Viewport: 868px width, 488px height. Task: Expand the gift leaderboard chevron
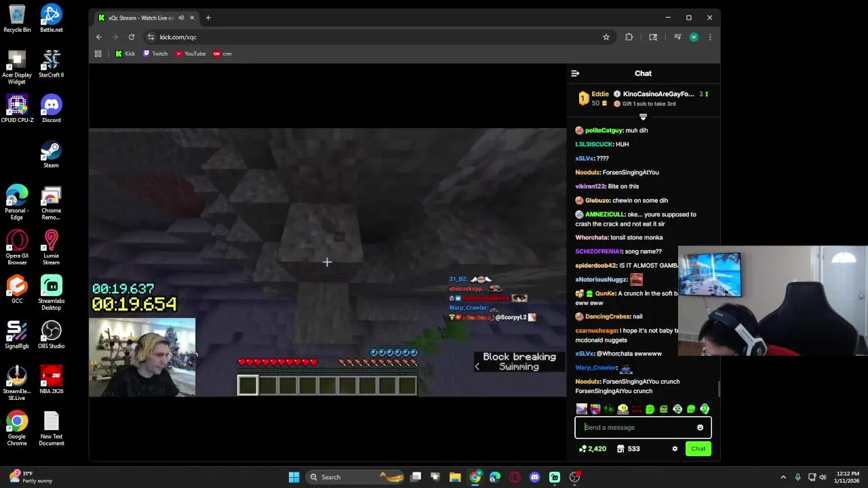coord(643,117)
